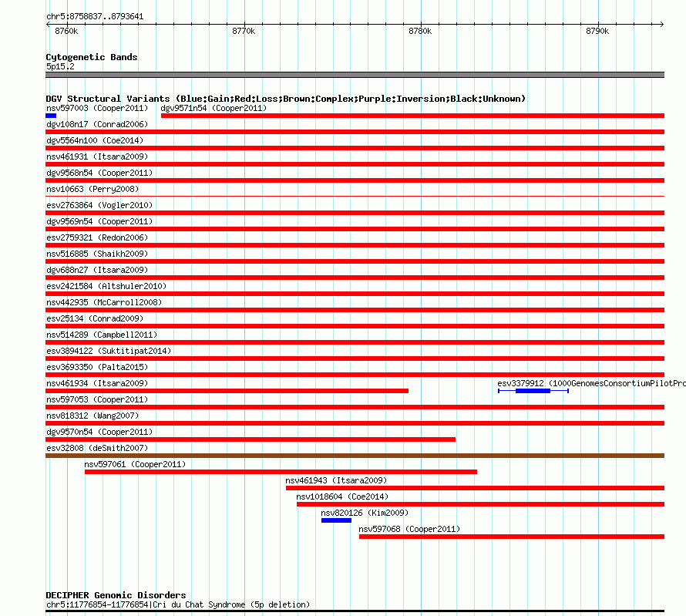Click the nsv597003 (Cooper2011) variant label
686x616 pixels.
97,108
